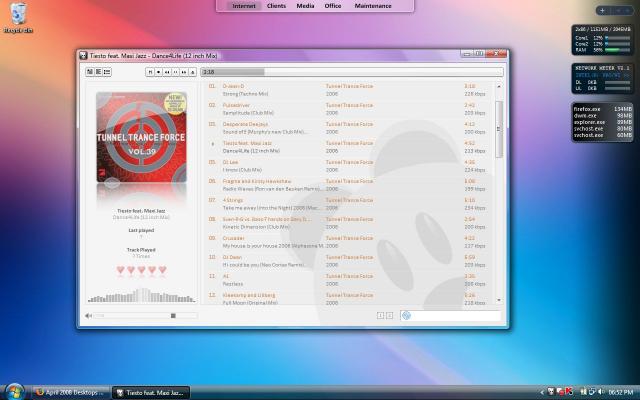Rate track with third heart
The height and width of the screenshot is (400, 640).
coord(141,270)
